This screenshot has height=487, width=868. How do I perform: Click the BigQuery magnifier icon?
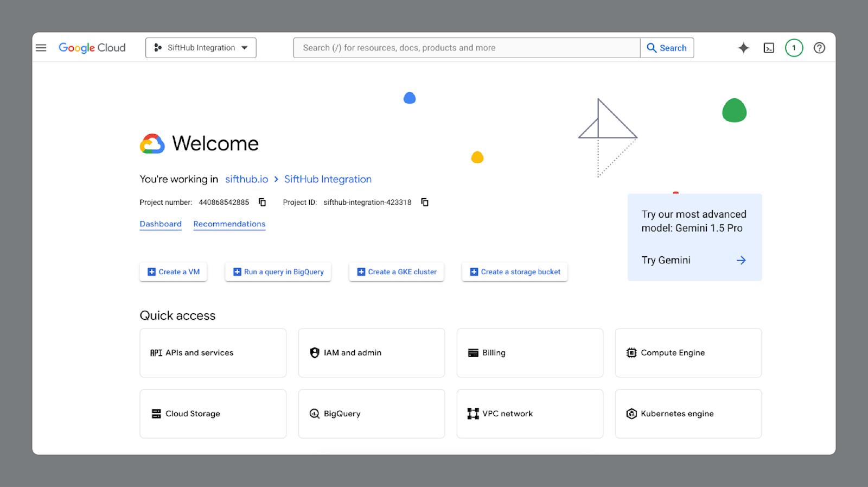315,414
